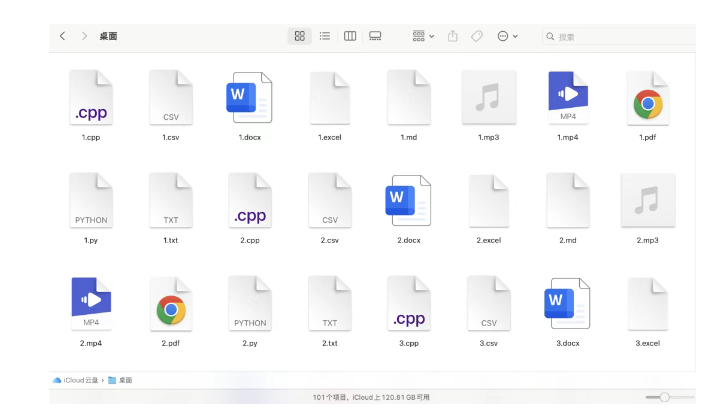Select the 2.docx Word document icon

point(409,200)
